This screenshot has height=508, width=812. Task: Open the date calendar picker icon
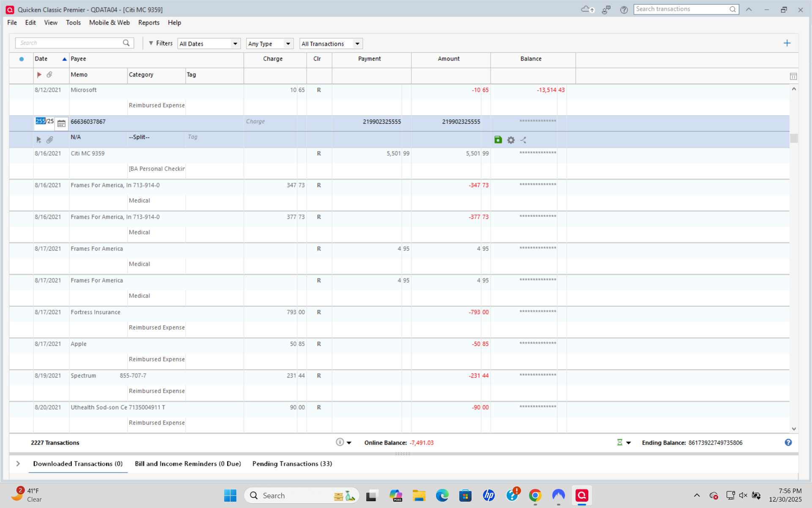point(61,123)
